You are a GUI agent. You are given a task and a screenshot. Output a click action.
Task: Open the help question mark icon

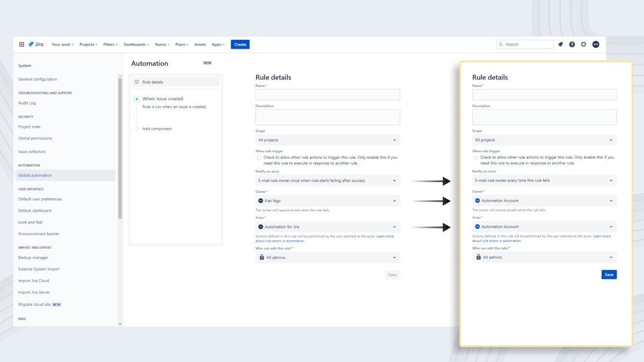(572, 45)
